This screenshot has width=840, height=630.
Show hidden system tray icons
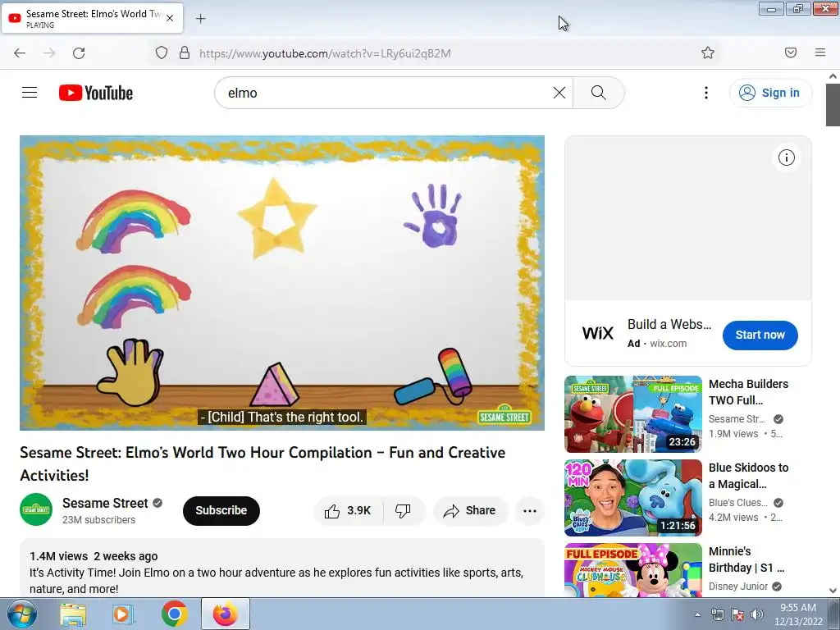coord(697,614)
